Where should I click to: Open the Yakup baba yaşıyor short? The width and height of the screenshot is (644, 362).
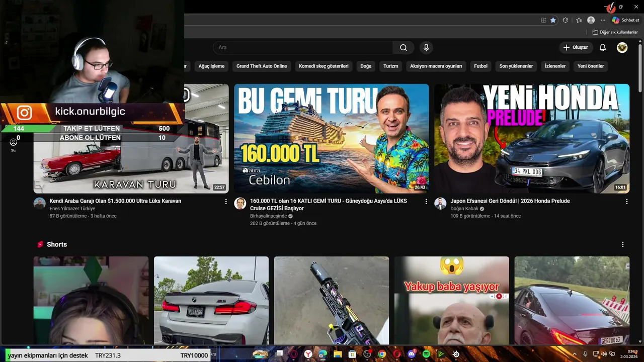click(x=452, y=301)
